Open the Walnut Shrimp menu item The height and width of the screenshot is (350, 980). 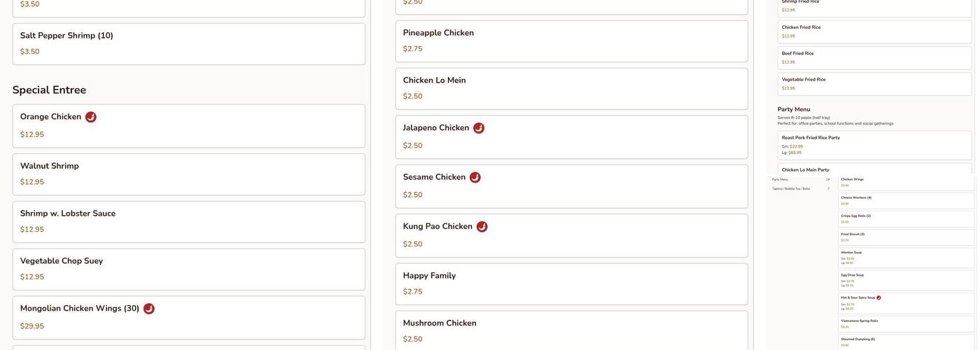(188, 174)
